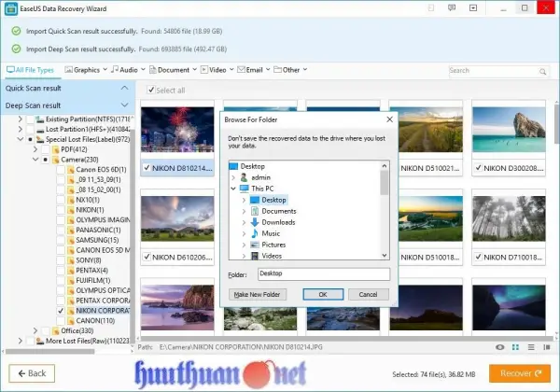Open the PENTAX(4) folder
The height and width of the screenshot is (392, 560).
point(91,271)
